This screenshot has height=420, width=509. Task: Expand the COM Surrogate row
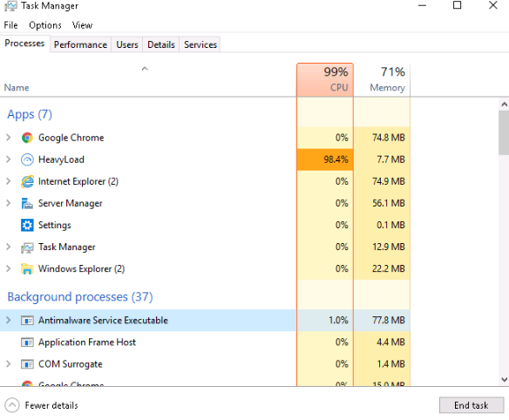point(9,364)
